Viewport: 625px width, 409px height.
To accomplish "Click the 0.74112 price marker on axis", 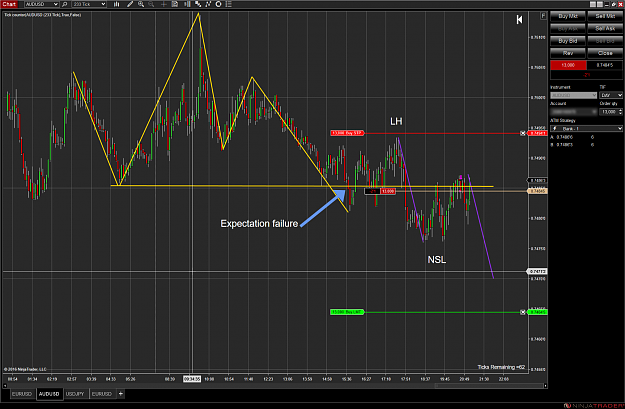I will point(537,271).
